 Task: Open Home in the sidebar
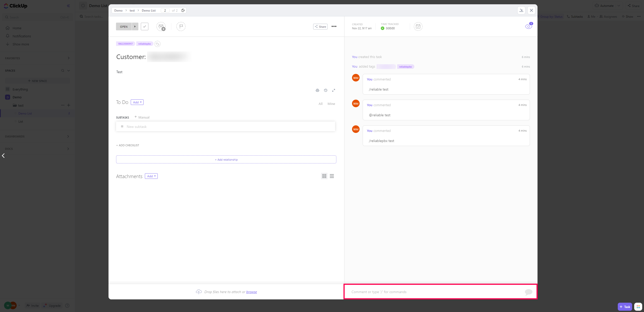[x=17, y=28]
